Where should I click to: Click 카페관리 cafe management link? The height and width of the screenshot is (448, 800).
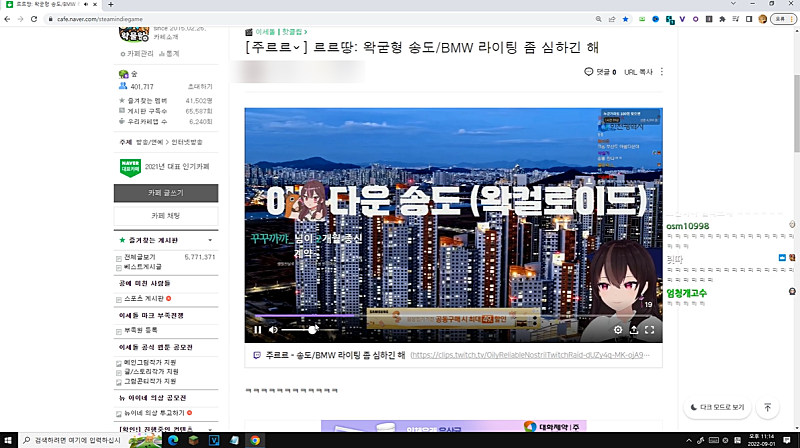coord(137,54)
